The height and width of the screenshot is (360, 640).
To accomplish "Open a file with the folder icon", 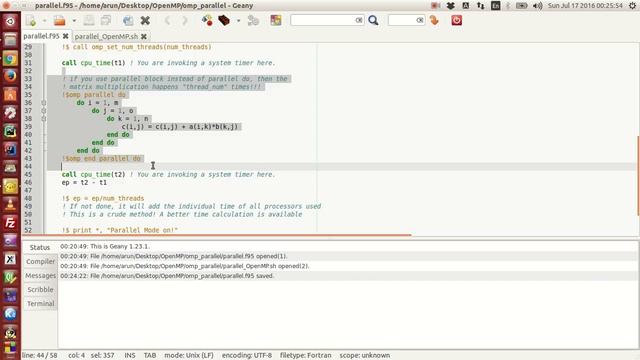I will [60, 20].
